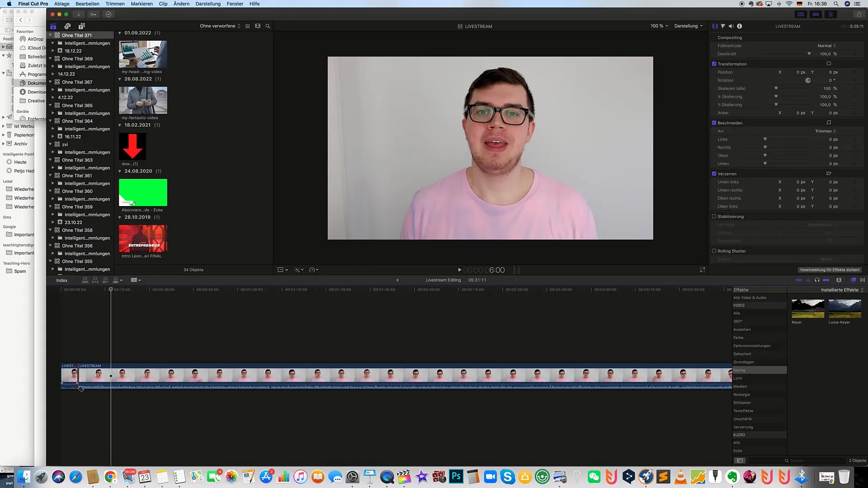Toggle the Beschneiden checkbox in inspector

(x=713, y=123)
